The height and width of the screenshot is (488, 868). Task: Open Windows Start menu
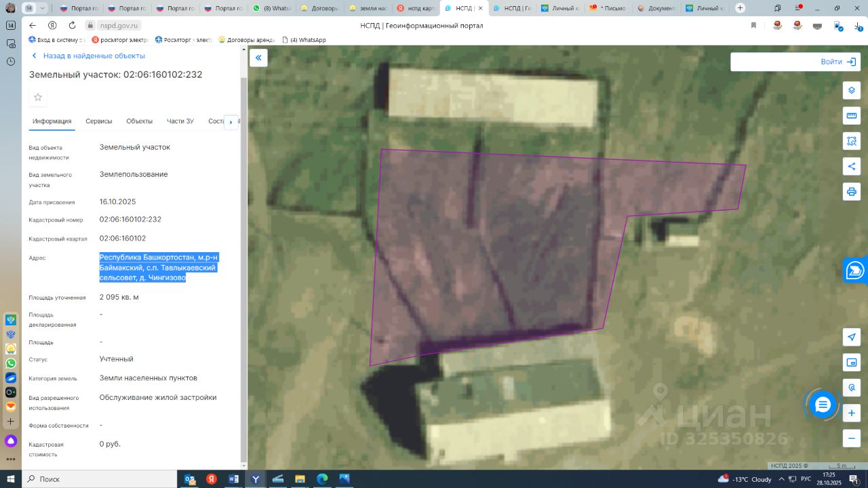(11, 479)
